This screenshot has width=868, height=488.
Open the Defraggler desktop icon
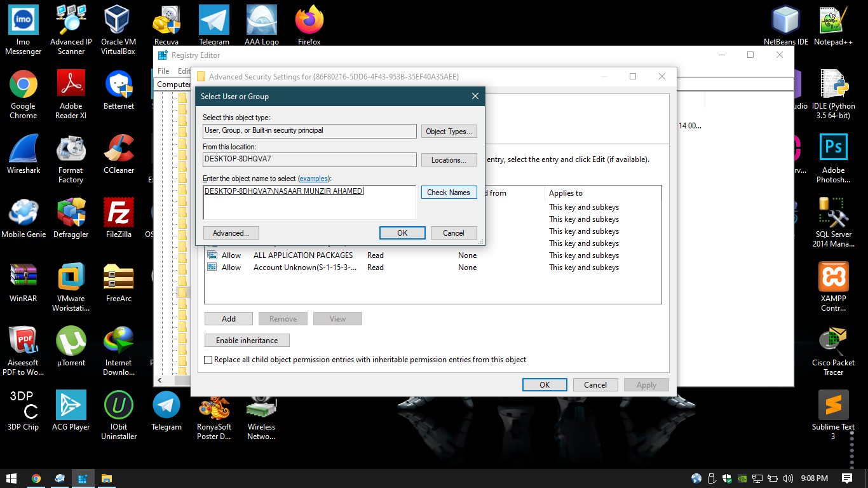tap(71, 219)
